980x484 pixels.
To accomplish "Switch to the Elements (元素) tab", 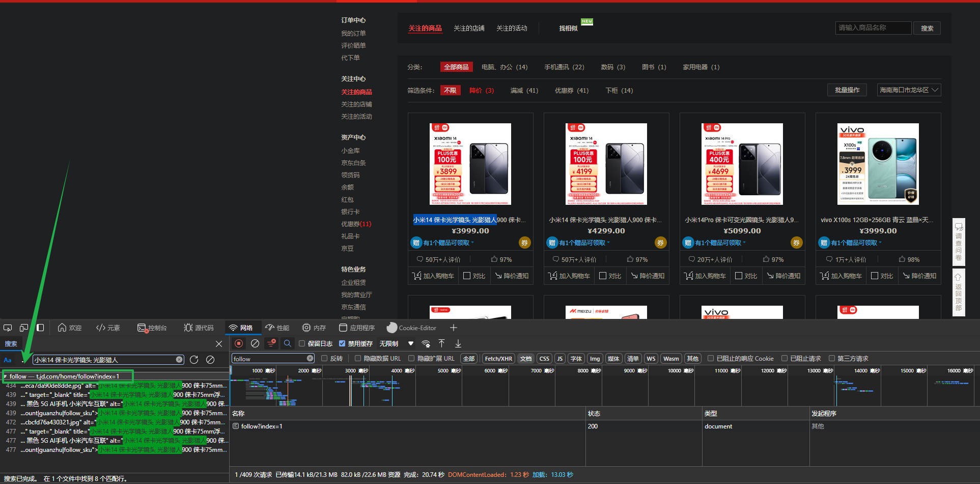I will (x=108, y=328).
